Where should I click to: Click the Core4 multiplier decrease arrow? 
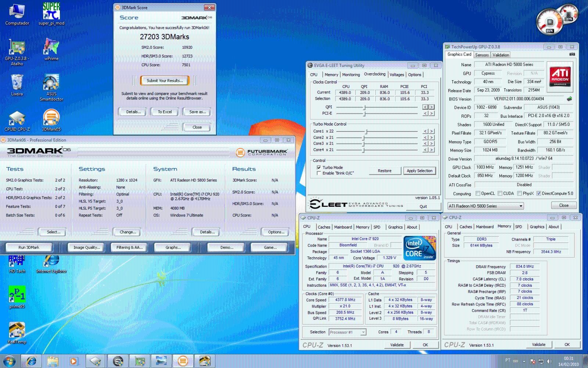(x=425, y=150)
